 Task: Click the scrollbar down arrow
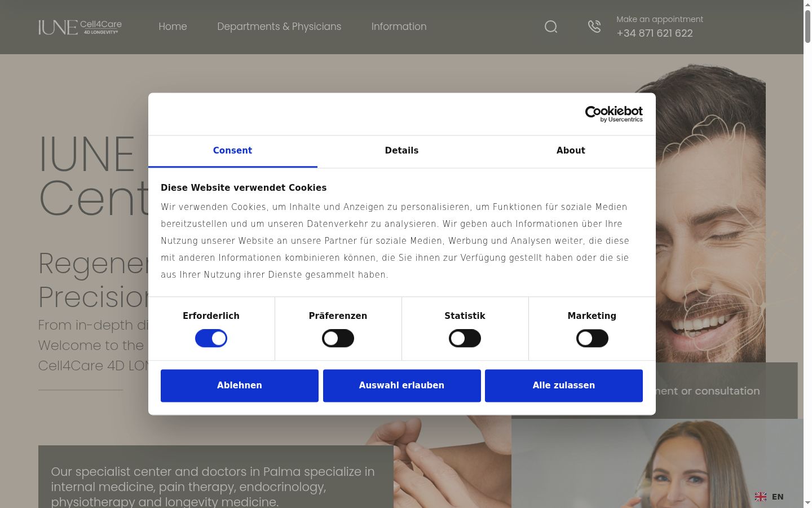pyautogui.click(x=807, y=503)
